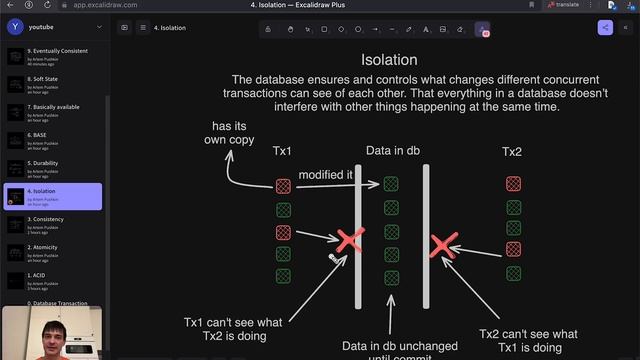Image resolution: width=640 pixels, height=360 pixels.
Task: Click the address bar app.excalidraw.com
Action: (x=105, y=5)
